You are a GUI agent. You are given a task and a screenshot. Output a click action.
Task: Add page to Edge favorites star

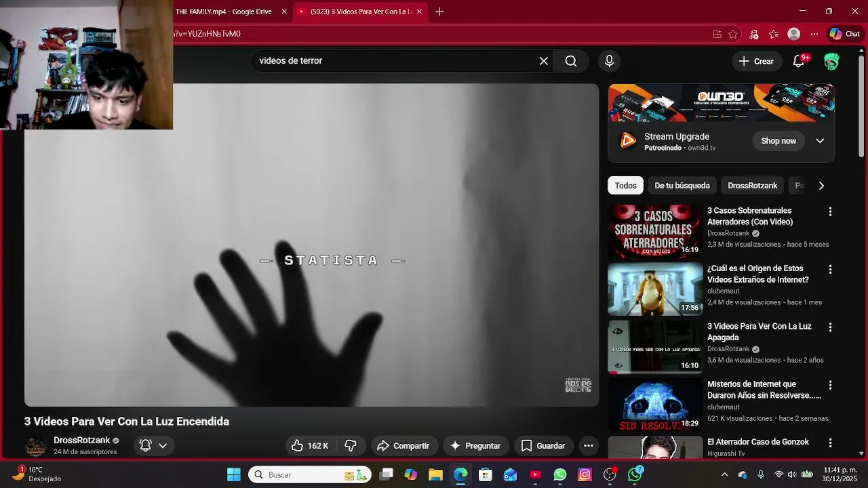[x=733, y=34]
